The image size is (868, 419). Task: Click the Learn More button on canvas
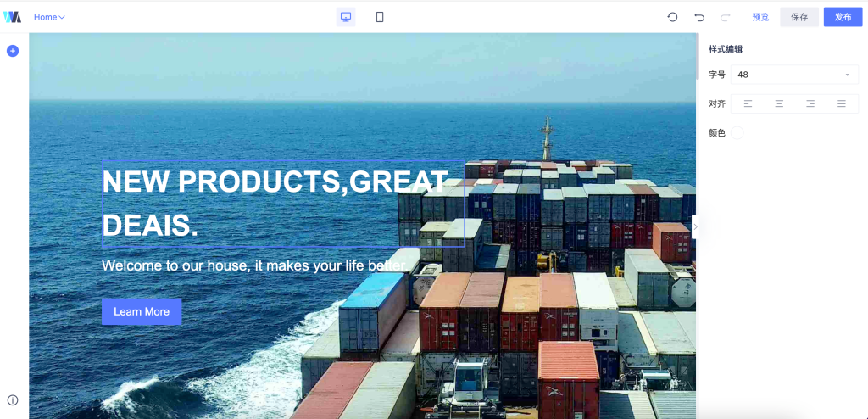pos(142,311)
